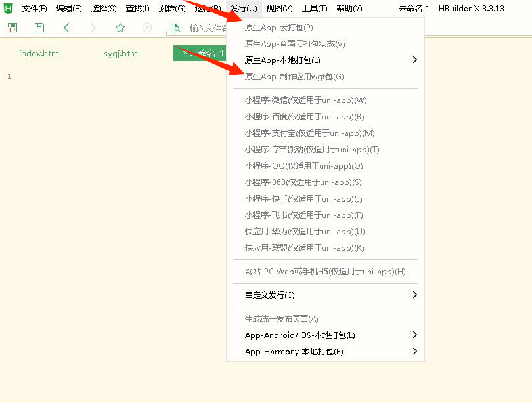Click the file search magnifier icon
Viewport: 532px width, 403px height.
click(175, 28)
